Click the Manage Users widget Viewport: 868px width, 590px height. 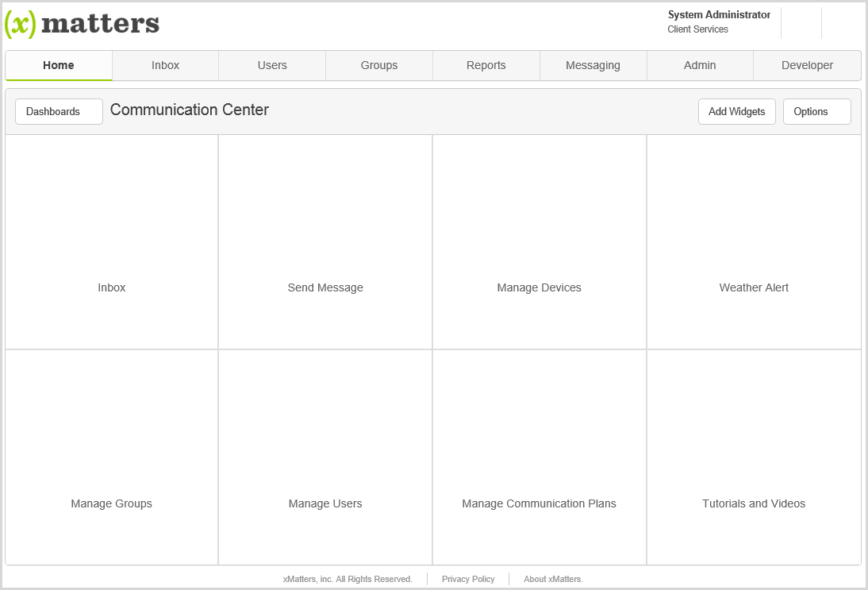325,457
